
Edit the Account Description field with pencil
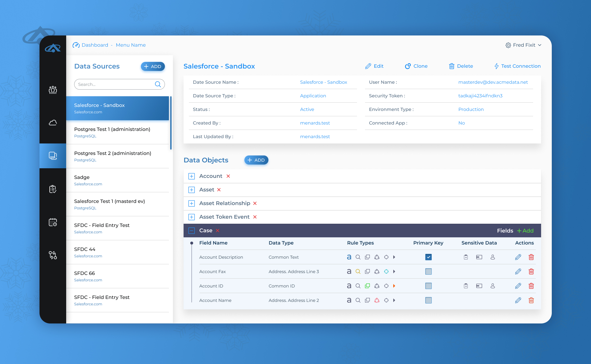(518, 257)
